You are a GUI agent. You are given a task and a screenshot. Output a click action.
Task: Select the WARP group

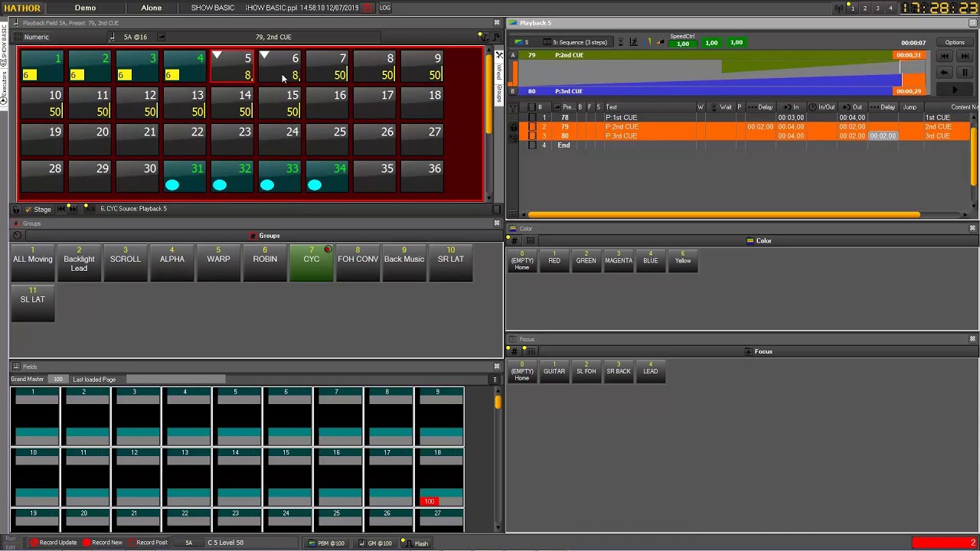[x=218, y=262]
